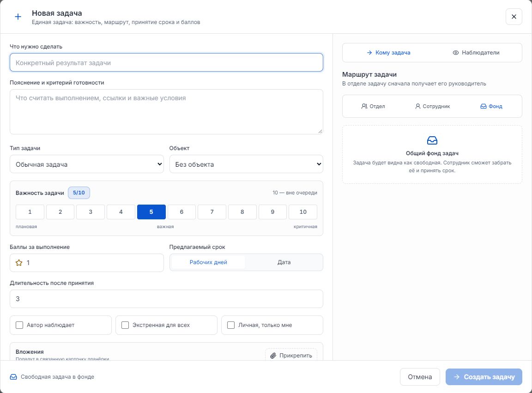
Task: Click the inbox icon above Общий фонд задач
Action: 432,140
